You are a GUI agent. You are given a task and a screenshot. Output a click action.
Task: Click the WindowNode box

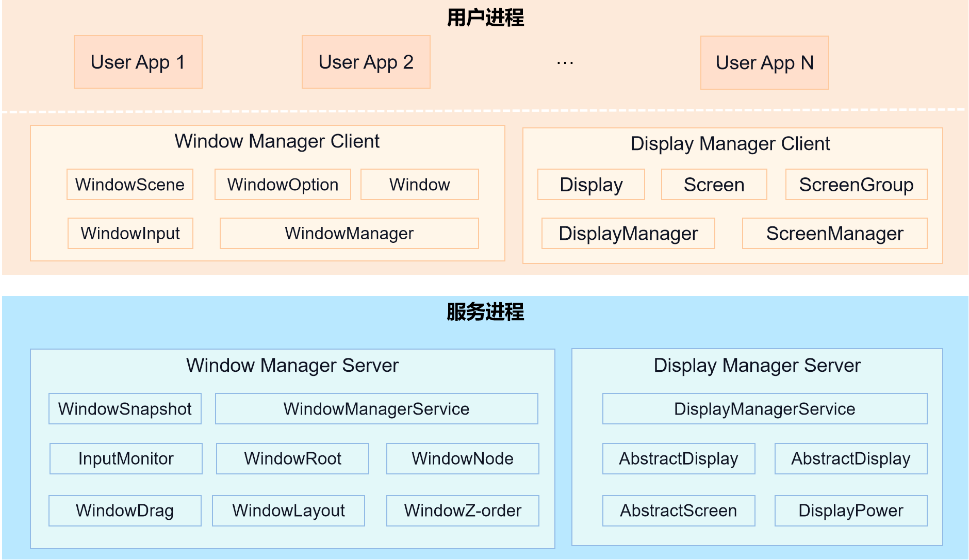pyautogui.click(x=463, y=458)
